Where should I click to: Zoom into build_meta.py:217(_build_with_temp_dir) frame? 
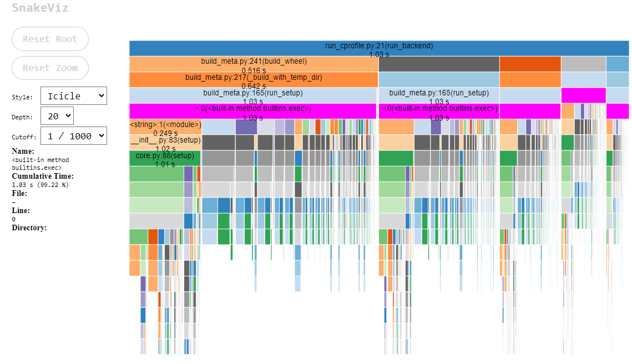pos(252,78)
